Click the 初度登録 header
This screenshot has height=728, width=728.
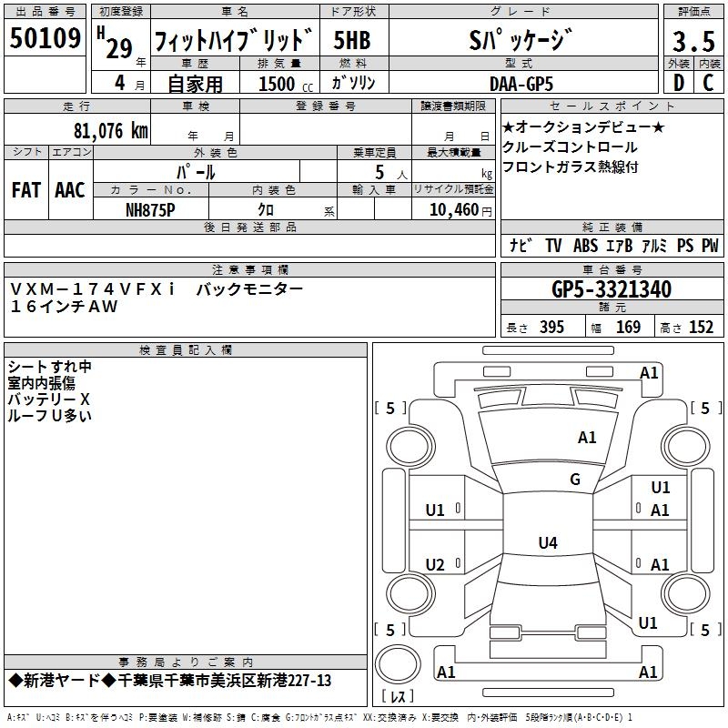coord(121,11)
